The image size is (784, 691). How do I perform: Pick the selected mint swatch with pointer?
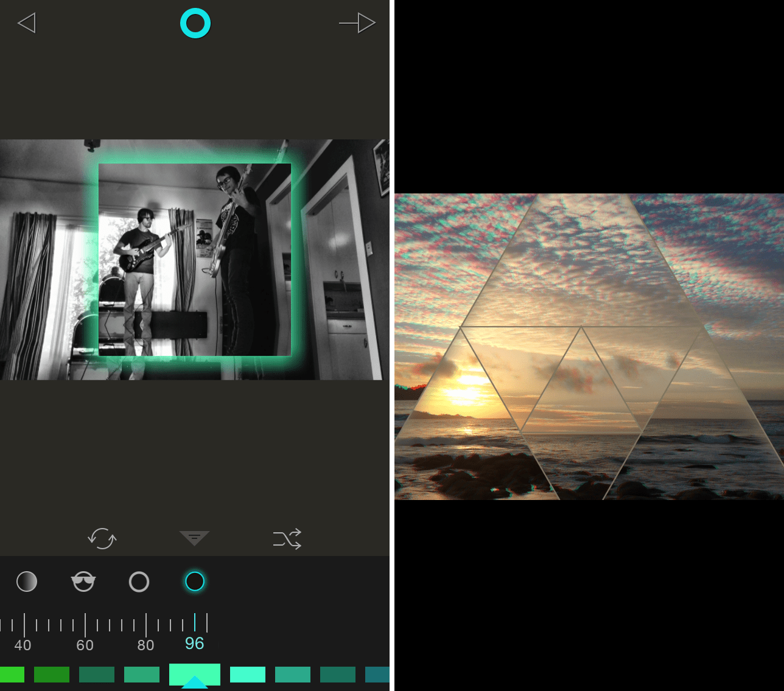(x=195, y=675)
